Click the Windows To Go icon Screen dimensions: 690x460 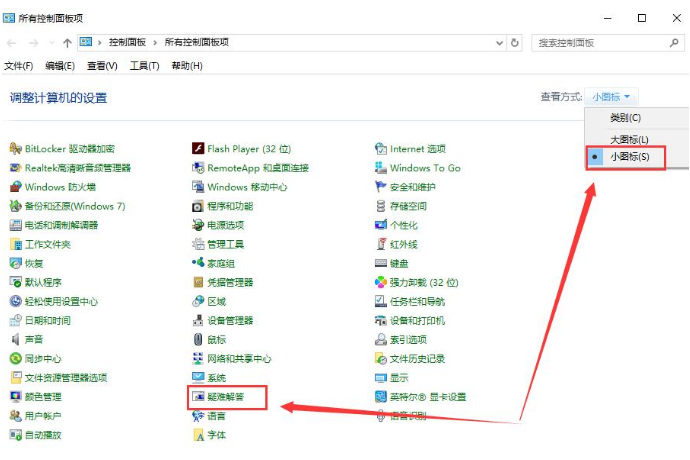(381, 168)
